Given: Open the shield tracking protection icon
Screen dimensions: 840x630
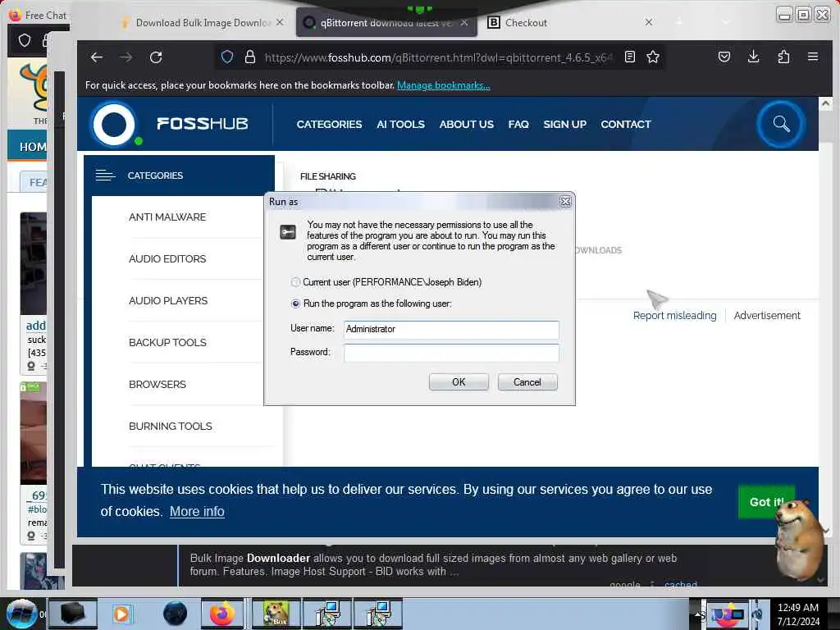Looking at the screenshot, I should tap(227, 57).
